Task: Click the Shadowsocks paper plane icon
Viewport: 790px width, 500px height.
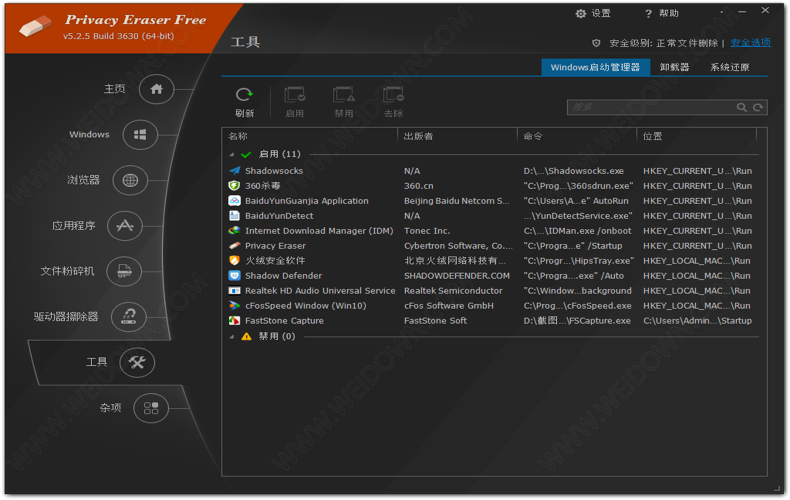Action: click(234, 171)
